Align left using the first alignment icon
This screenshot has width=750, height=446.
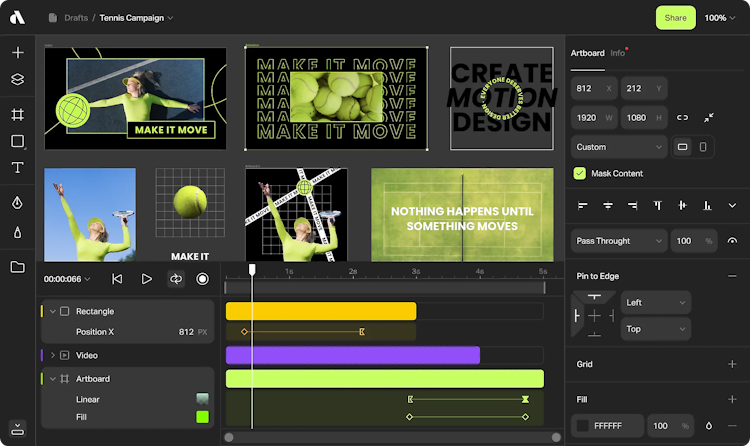point(583,206)
